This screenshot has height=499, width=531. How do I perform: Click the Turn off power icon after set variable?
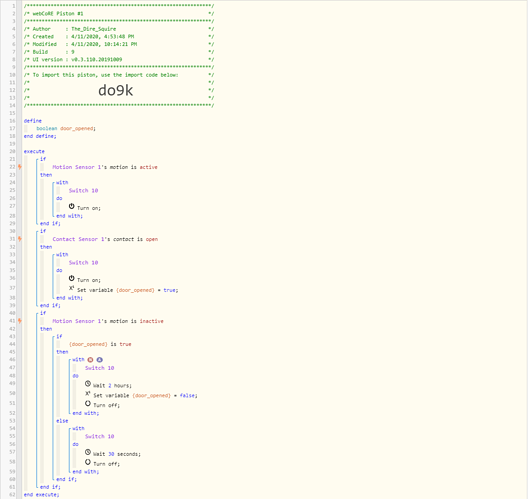pos(88,404)
